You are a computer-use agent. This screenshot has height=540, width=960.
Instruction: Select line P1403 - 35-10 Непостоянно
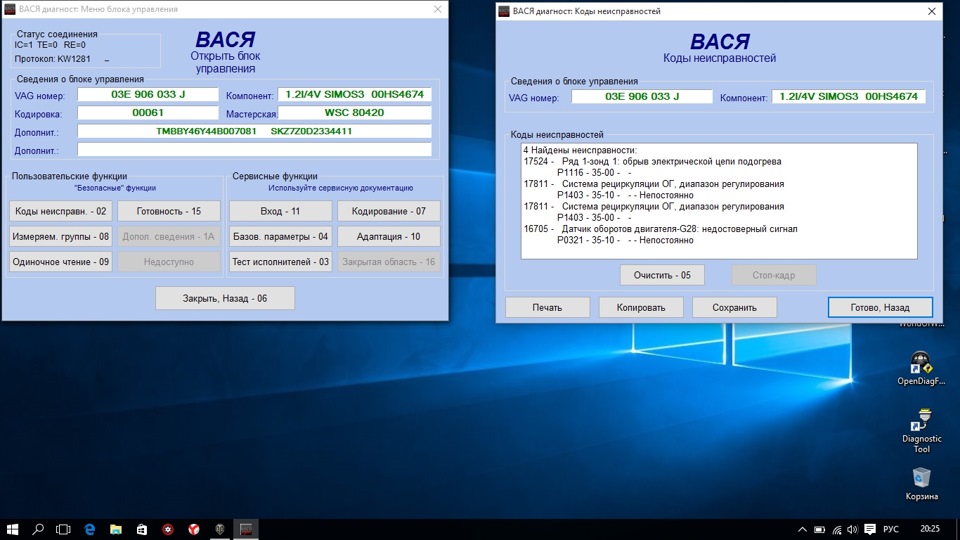tap(625, 195)
